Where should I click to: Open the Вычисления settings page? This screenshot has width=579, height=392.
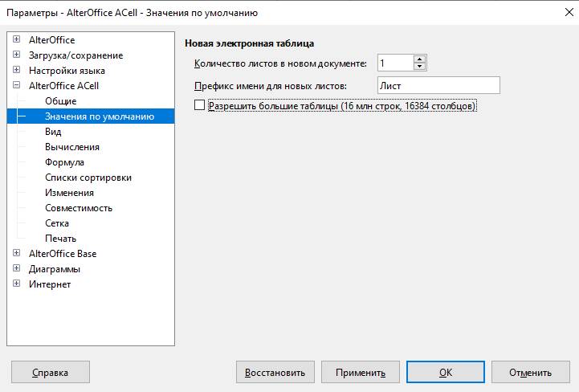tap(72, 147)
